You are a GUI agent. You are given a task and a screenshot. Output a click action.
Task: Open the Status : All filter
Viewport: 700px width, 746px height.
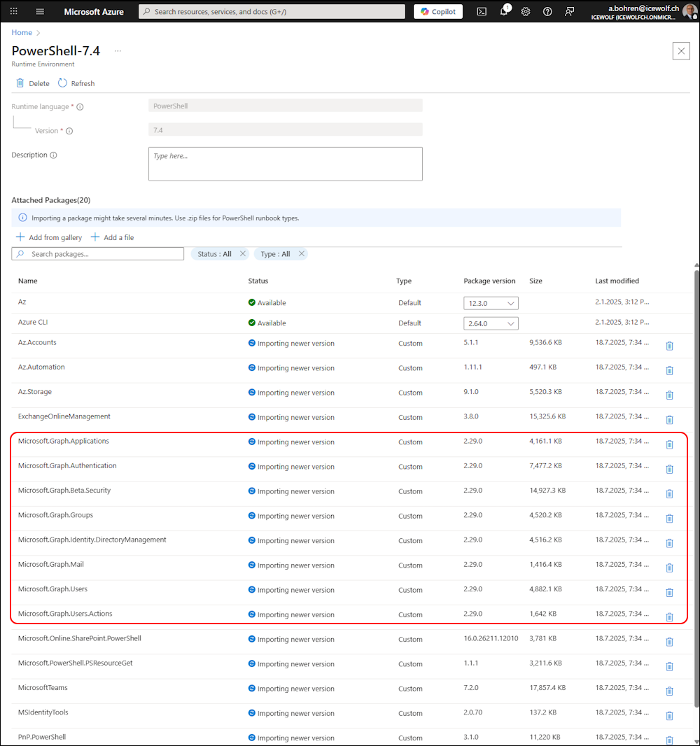[x=215, y=254]
